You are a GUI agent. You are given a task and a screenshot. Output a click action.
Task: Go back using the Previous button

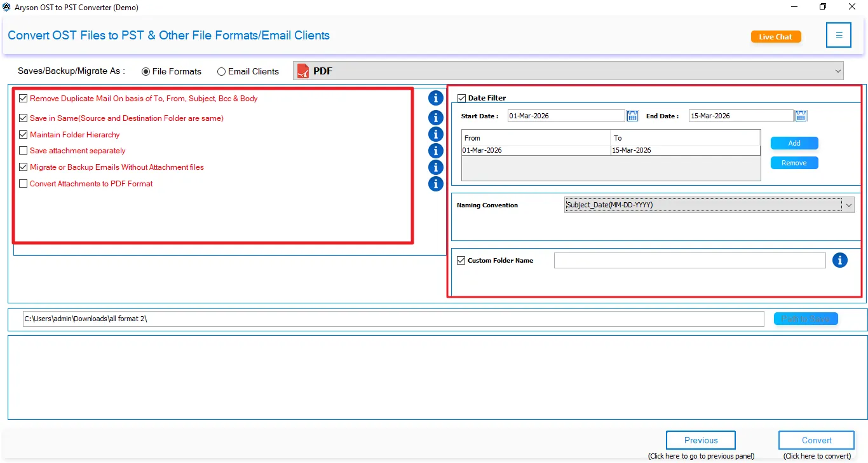[700, 439]
